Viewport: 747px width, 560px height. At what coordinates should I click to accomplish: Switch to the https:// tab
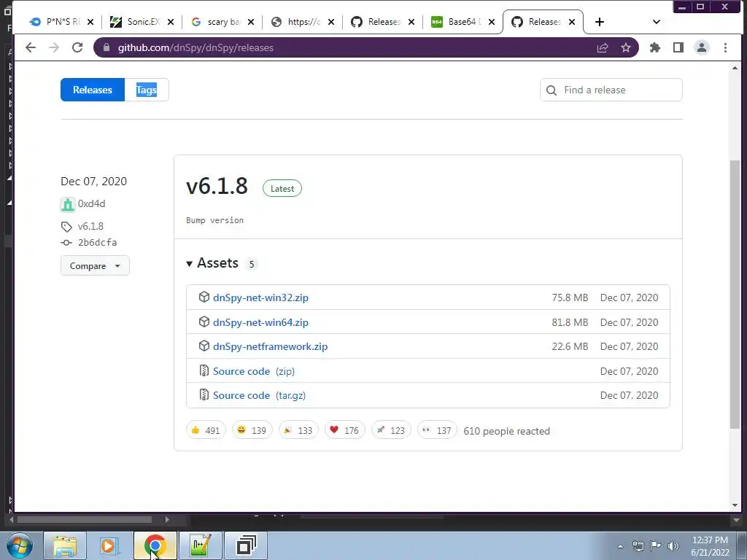pos(302,22)
